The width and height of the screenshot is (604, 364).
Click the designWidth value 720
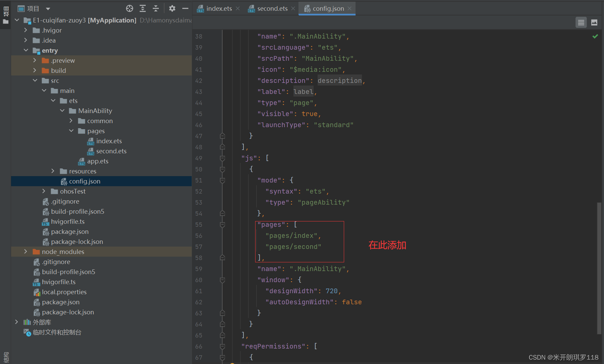click(331, 291)
